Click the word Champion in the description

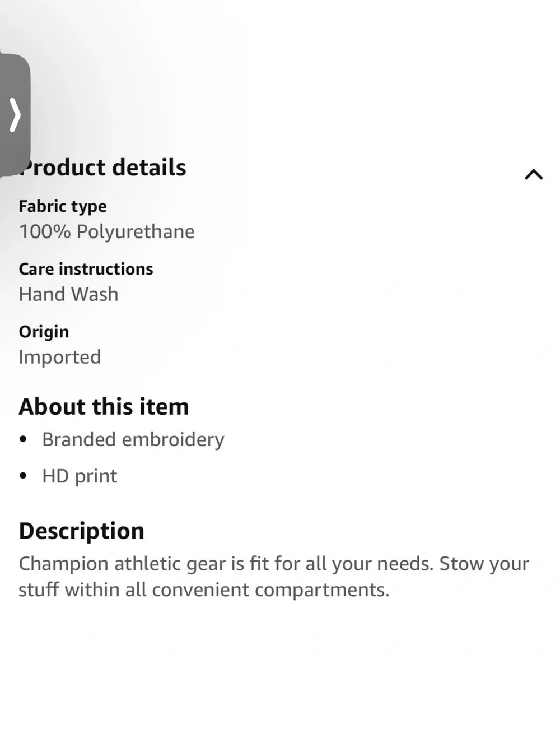64,564
